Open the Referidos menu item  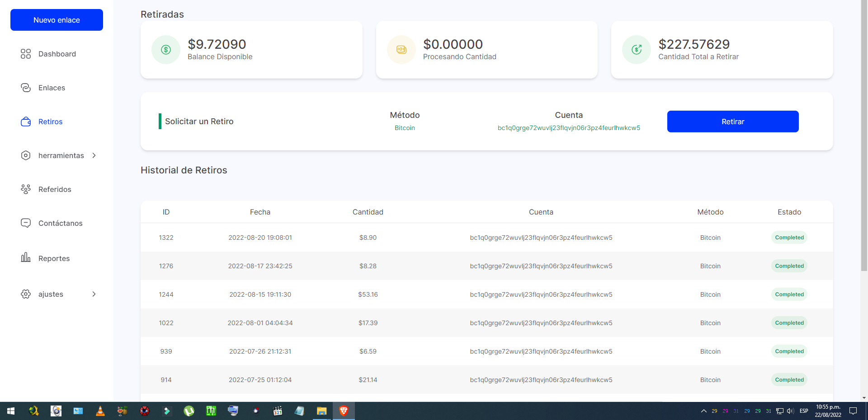55,189
